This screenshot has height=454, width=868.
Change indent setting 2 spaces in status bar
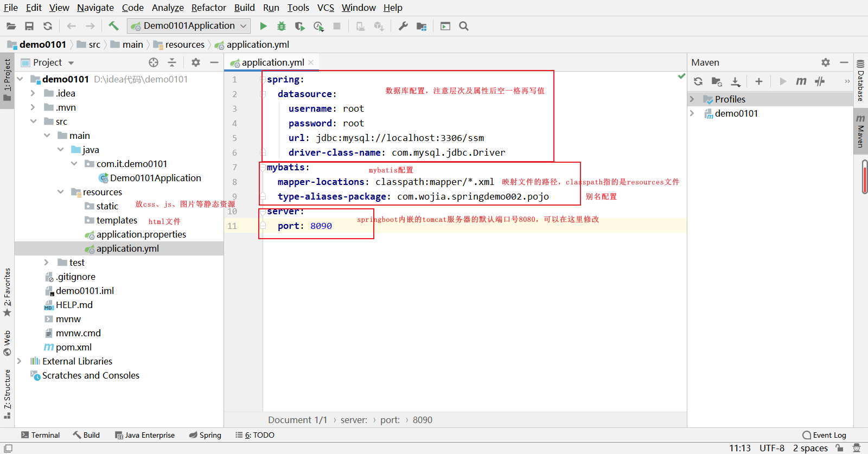[810, 448]
